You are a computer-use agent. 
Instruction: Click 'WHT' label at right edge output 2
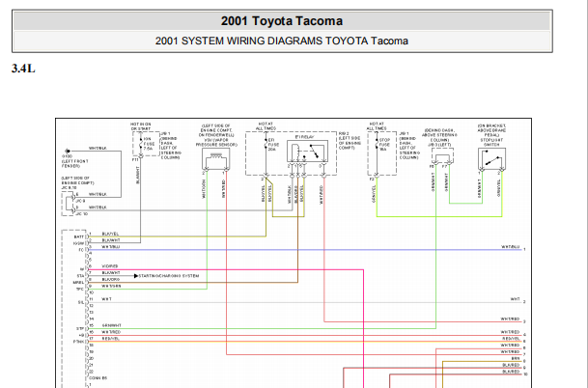click(515, 299)
